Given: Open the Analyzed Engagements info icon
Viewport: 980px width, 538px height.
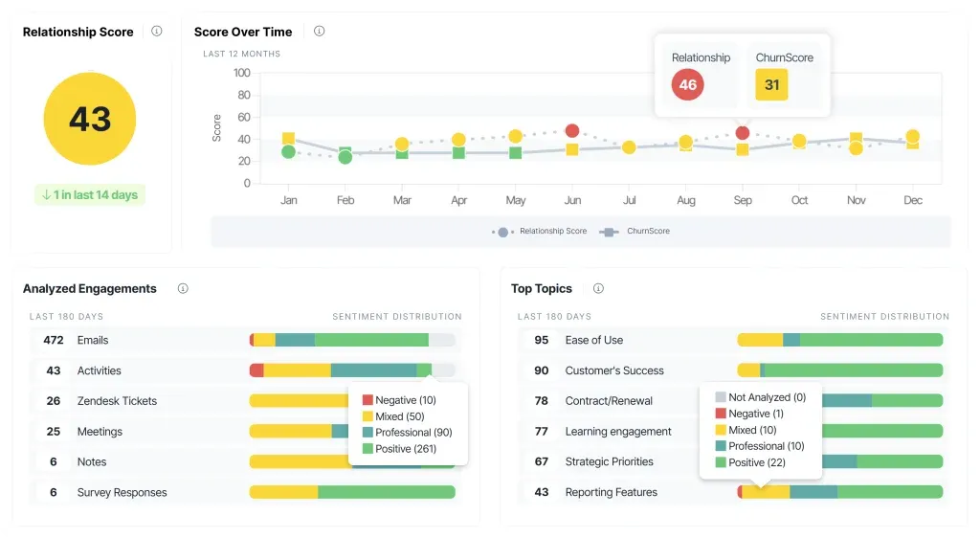Looking at the screenshot, I should click(x=183, y=288).
